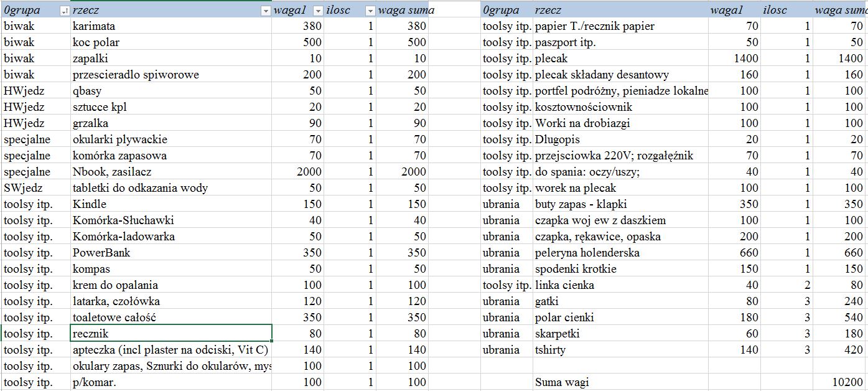Viewport: 868px width, 391px height.
Task: Select the 'latarka, czołówka' cell
Action: click(171, 301)
